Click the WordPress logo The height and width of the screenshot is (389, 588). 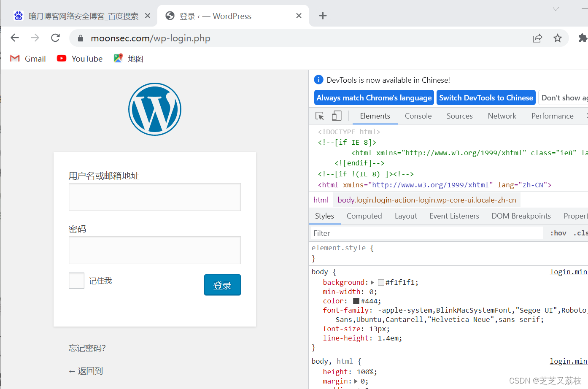(155, 109)
